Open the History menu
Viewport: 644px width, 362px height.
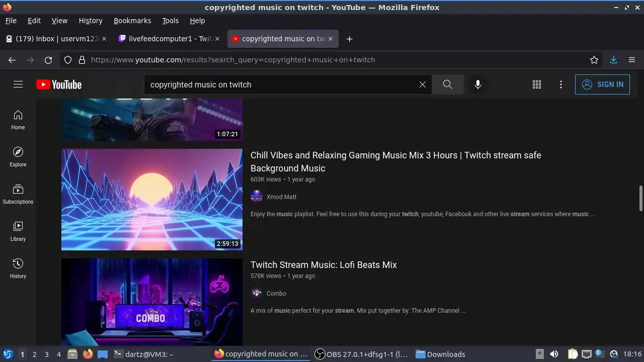pos(91,21)
